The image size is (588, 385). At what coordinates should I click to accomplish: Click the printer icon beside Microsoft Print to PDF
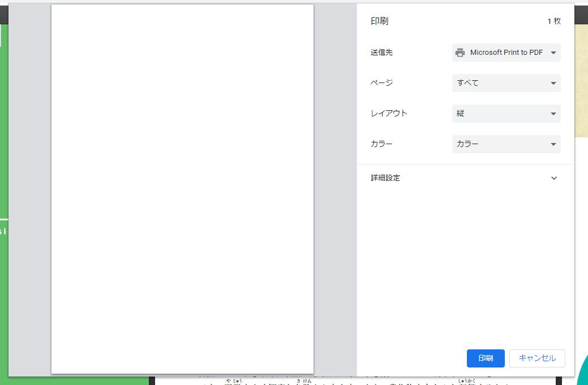(460, 52)
